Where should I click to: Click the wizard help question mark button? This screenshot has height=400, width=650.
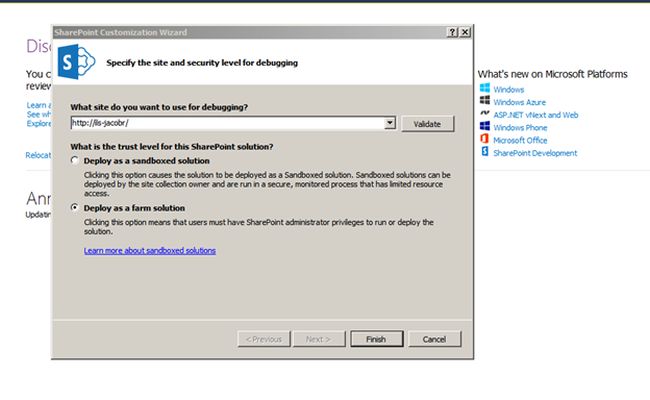(x=452, y=32)
